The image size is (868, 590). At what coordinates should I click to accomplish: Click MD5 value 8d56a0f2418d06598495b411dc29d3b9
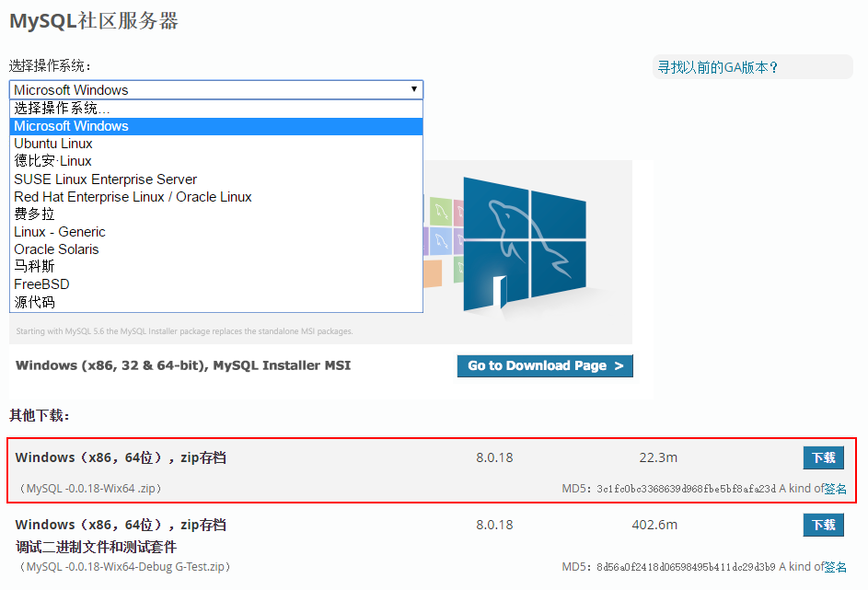point(686,567)
